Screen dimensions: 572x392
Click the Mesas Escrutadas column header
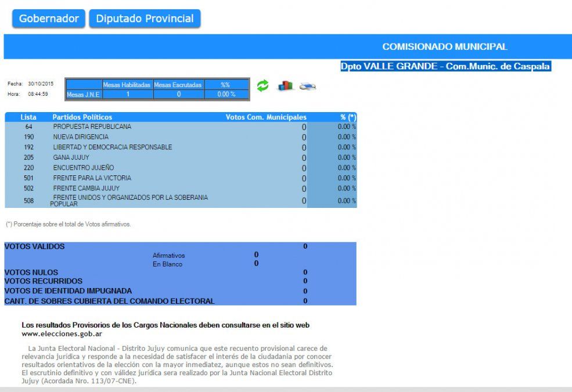178,85
